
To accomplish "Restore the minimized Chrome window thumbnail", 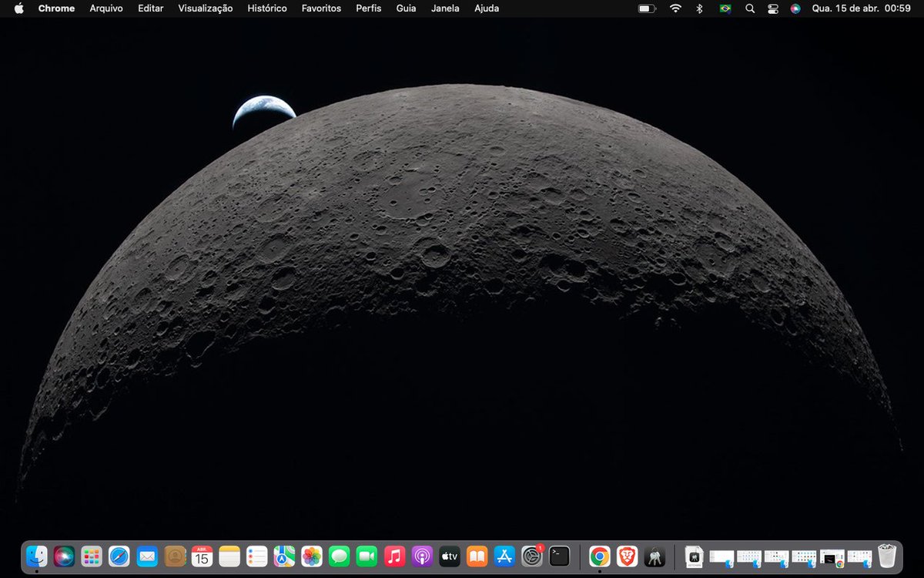I will [x=832, y=557].
